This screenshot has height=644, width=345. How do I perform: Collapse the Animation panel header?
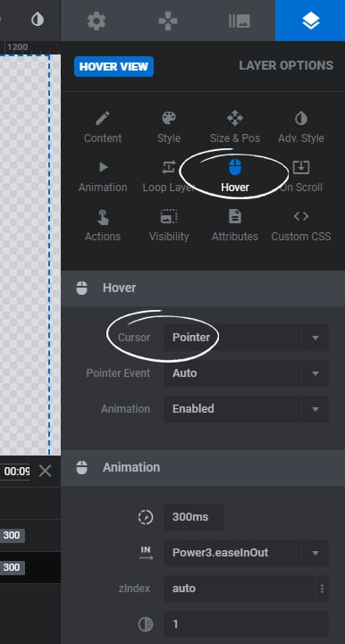(x=203, y=467)
